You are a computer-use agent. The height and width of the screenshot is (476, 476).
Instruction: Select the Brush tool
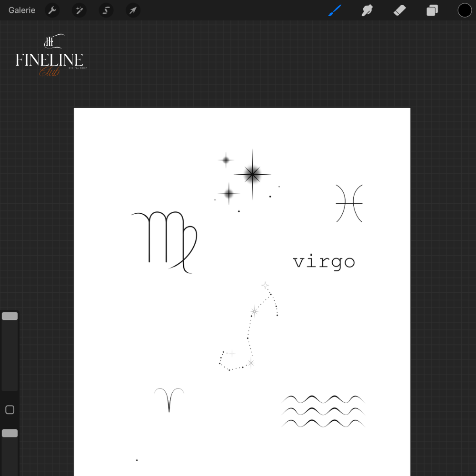pos(335,10)
